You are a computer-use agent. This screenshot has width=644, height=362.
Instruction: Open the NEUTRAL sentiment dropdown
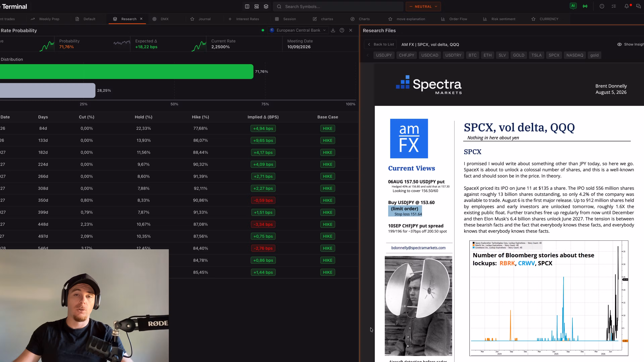pos(423,7)
